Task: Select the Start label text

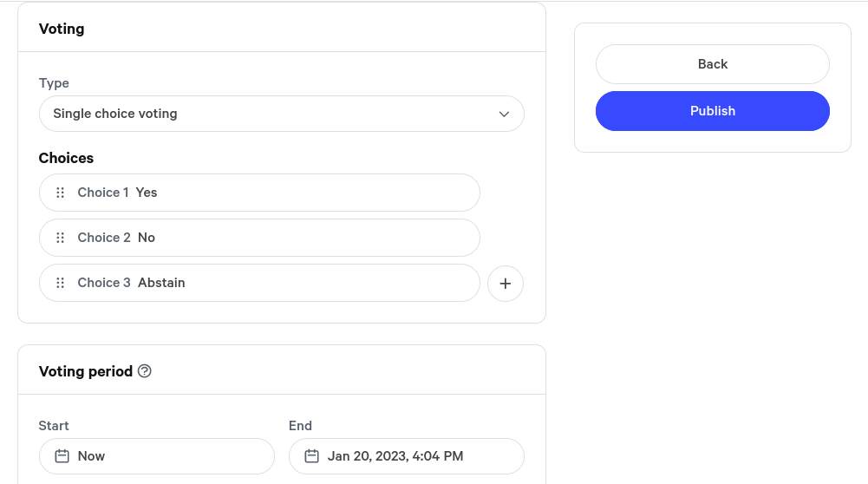Action: tap(54, 426)
